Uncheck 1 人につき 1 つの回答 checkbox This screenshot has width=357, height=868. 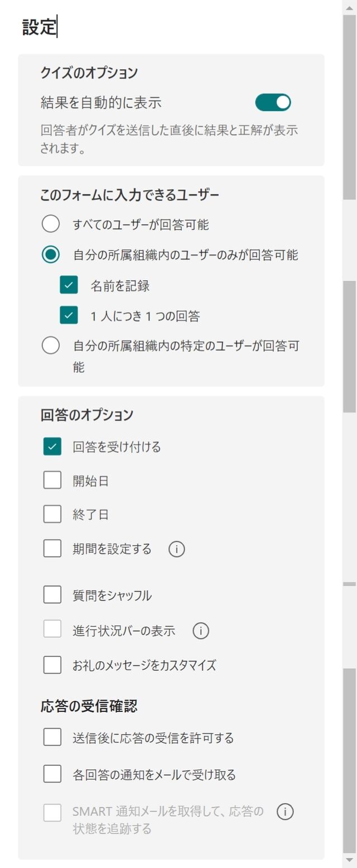(69, 316)
